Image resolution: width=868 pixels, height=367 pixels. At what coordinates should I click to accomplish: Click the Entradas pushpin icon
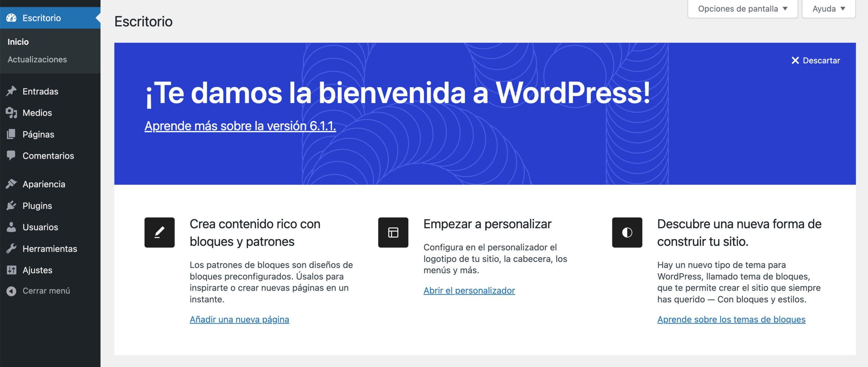(11, 91)
